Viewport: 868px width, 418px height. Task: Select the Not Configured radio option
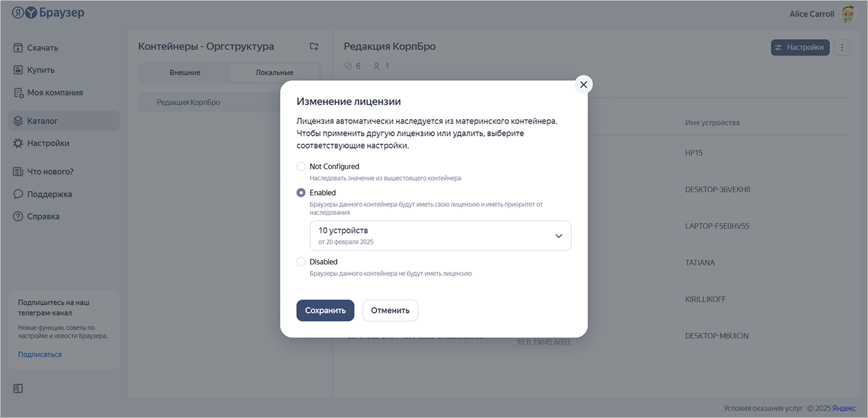(301, 167)
